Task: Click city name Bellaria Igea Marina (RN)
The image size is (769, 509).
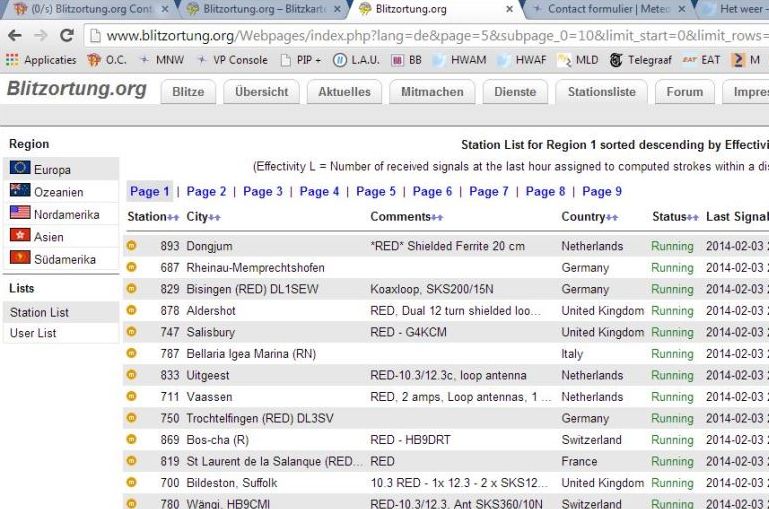Action: coord(251,354)
